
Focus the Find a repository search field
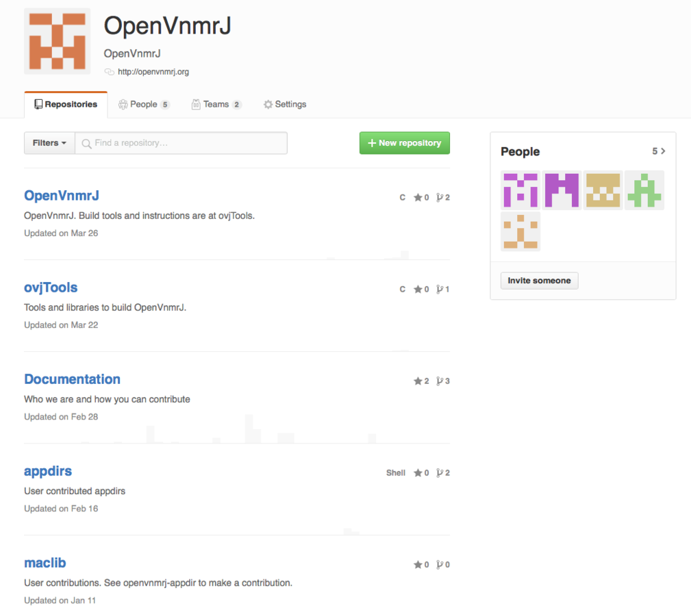click(x=181, y=143)
